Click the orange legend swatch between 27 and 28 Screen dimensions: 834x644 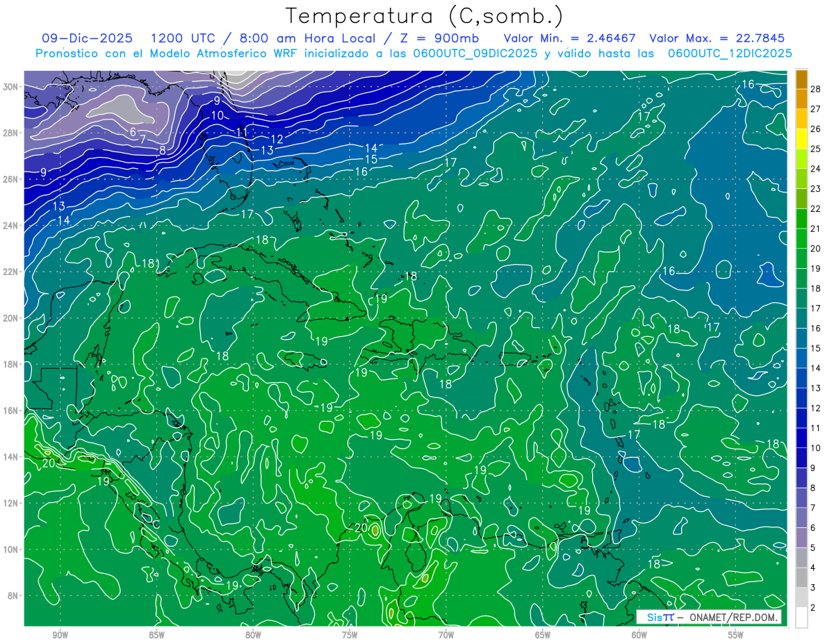click(802, 99)
